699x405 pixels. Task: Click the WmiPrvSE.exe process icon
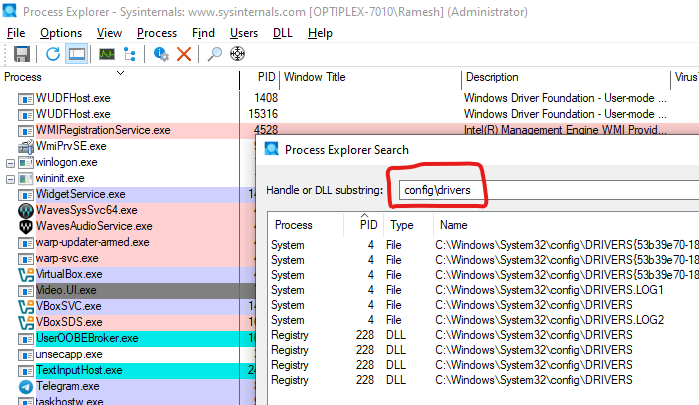(26, 146)
